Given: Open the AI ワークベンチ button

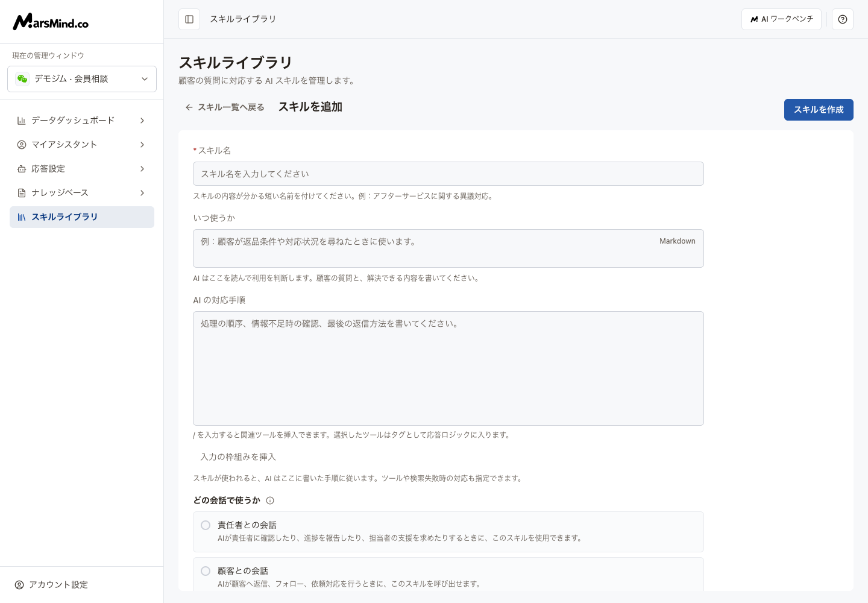Looking at the screenshot, I should pyautogui.click(x=781, y=19).
